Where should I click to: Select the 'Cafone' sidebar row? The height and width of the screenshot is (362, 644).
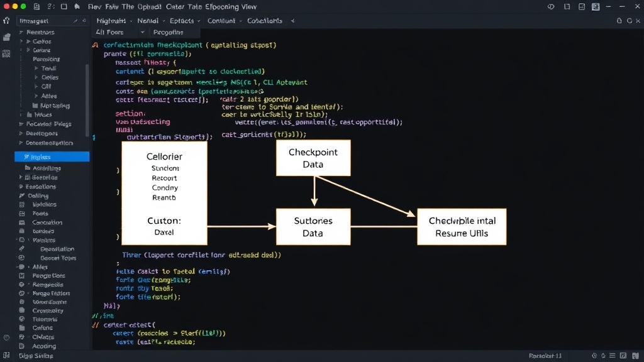click(x=43, y=328)
